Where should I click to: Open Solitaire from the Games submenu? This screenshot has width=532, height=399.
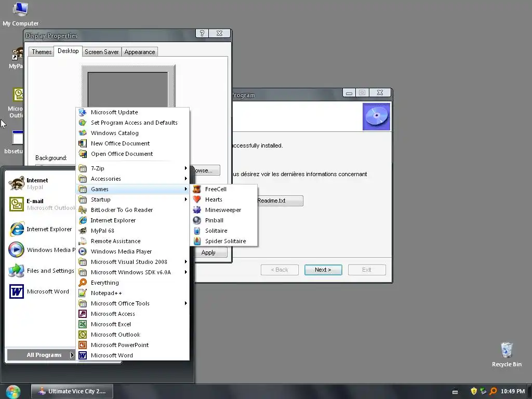(224, 231)
